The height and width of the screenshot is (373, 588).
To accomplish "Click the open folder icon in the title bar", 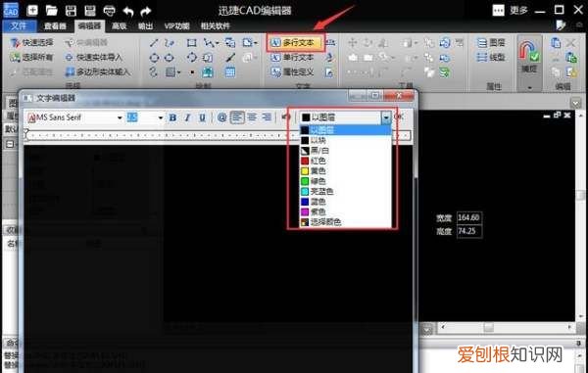I will coord(51,11).
